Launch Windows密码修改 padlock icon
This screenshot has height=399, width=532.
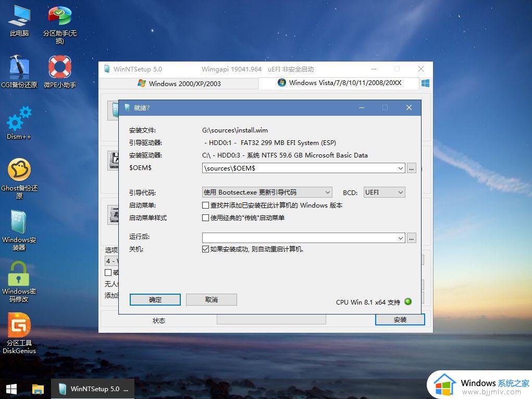pyautogui.click(x=19, y=282)
